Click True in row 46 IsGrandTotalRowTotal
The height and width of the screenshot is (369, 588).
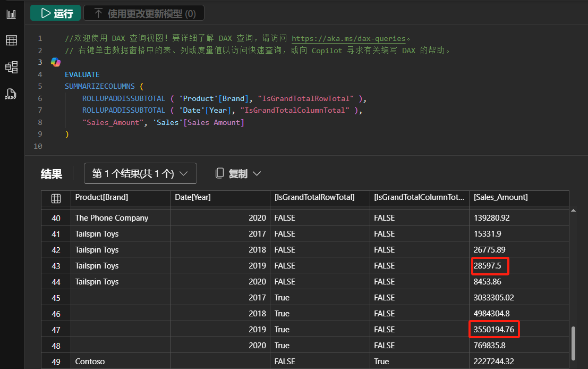coord(282,314)
